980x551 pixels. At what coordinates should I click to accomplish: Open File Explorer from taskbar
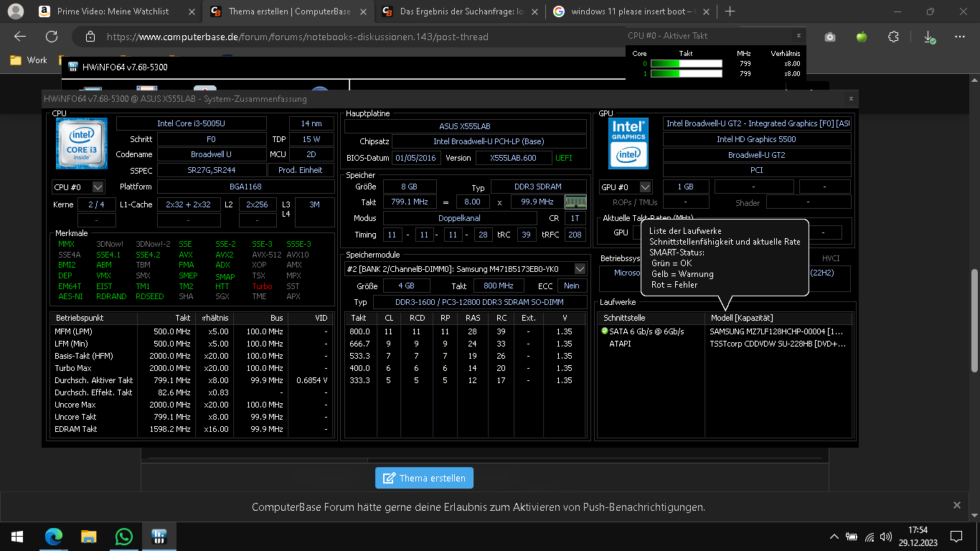88,536
